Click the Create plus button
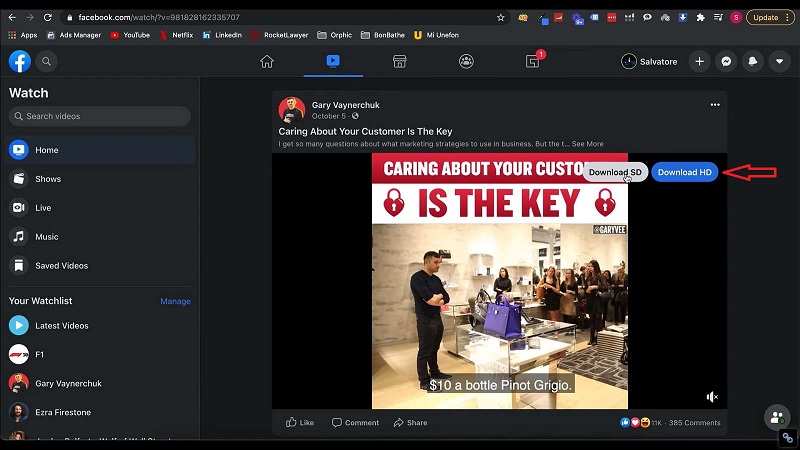Screen dimensions: 800x450 [699, 62]
